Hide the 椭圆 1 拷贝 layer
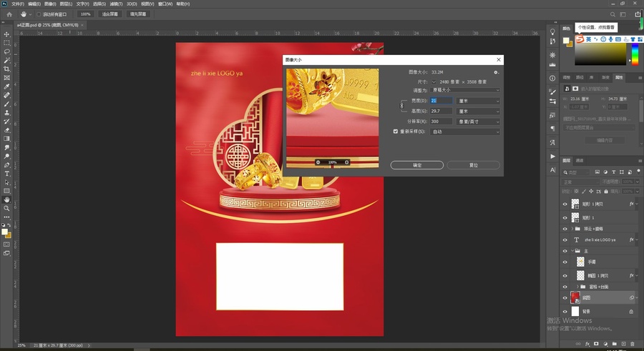Viewport: 644px width, 351px height. [565, 276]
